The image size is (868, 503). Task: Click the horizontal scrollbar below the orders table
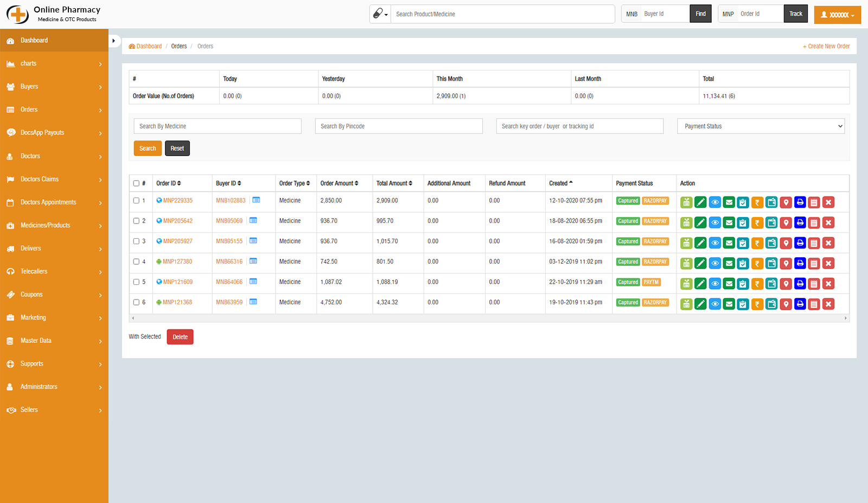tap(489, 319)
